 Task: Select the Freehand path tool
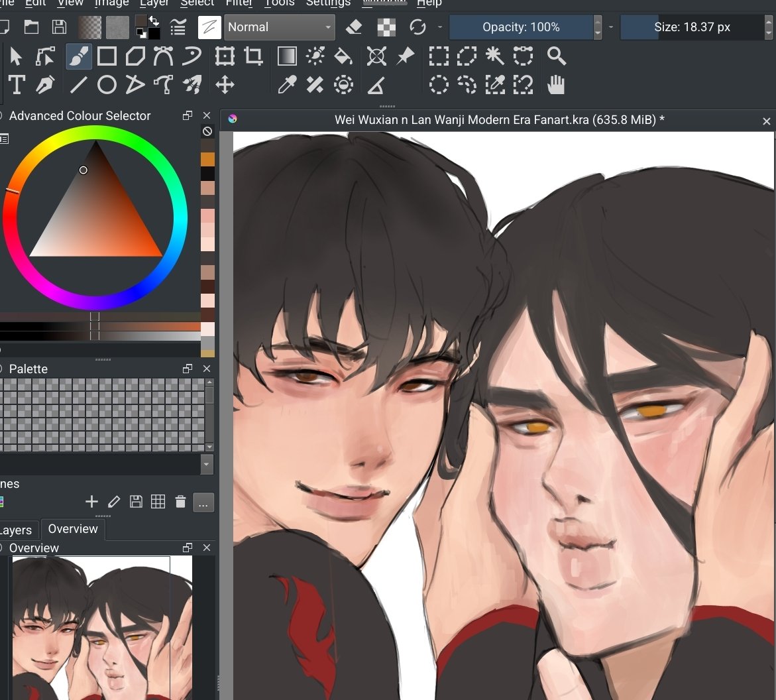click(192, 56)
